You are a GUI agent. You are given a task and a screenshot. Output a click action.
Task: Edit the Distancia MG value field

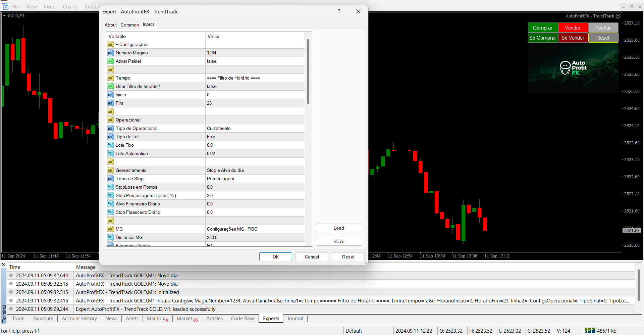[x=255, y=237]
